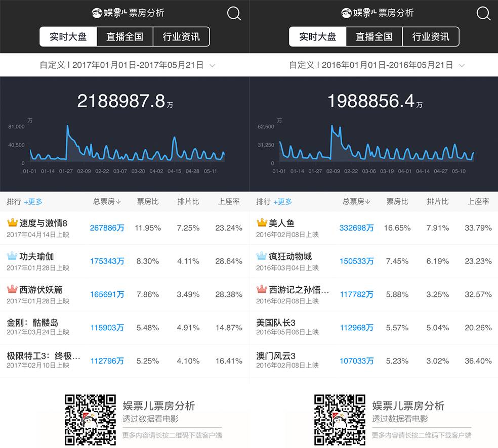Open the 极限特工3：终极… movie row
The height and width of the screenshot is (448, 498).
tap(124, 361)
